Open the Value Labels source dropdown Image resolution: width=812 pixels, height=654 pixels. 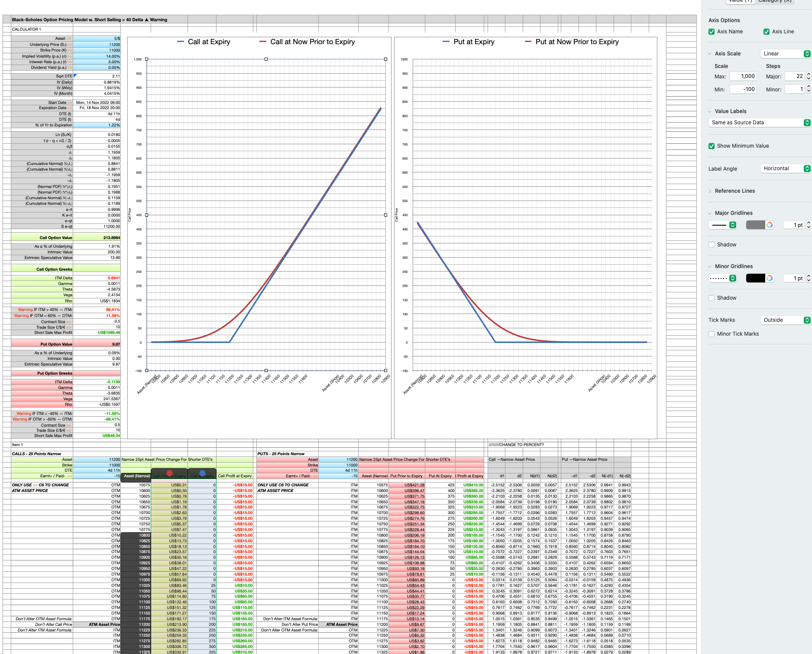[x=759, y=123]
